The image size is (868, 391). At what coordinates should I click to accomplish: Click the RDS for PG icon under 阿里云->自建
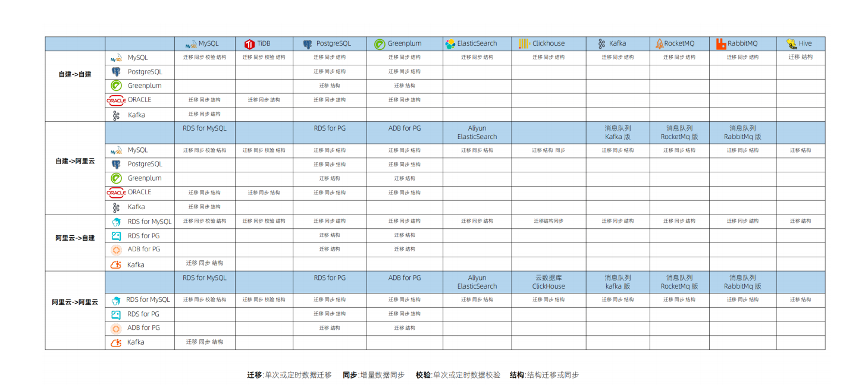(x=116, y=236)
